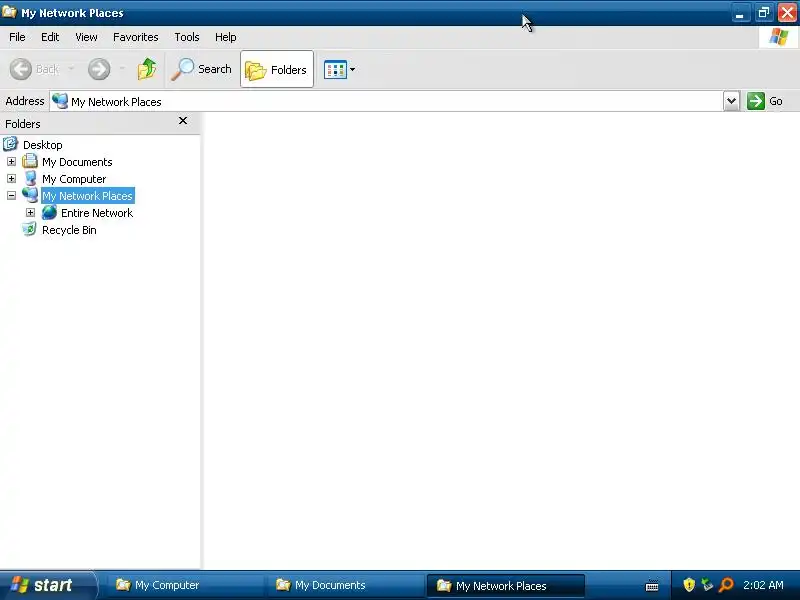Select Recycle Bin in the tree
This screenshot has width=800, height=600.
pos(69,230)
